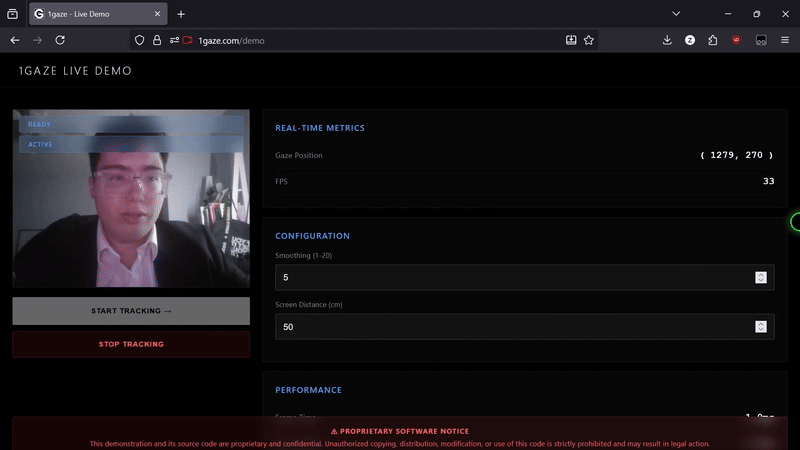Viewport: 800px width, 450px height.
Task: Reload the 1gaze demo page
Action: [x=60, y=40]
